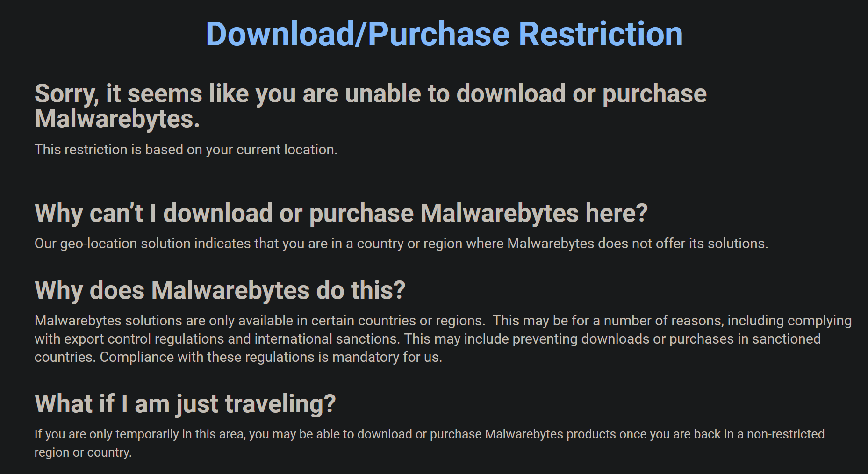Screen dimensions: 868x474
Task: Click the 'Why does Malwarebytes do this?' heading
Action: [x=220, y=290]
